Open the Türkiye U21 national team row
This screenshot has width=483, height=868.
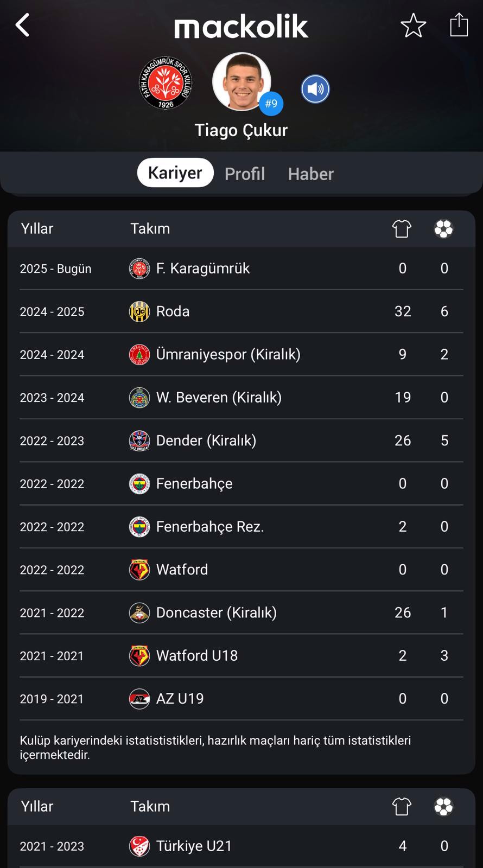point(241,846)
